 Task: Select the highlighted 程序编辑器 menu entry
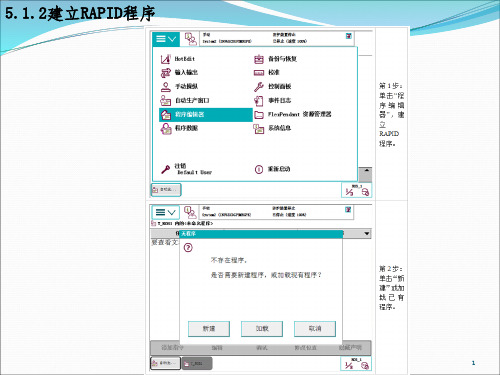206,115
